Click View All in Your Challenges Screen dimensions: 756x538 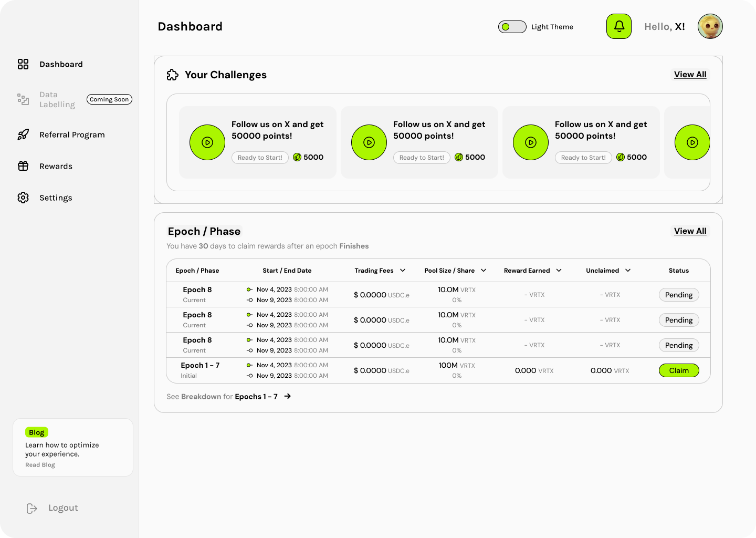pyautogui.click(x=690, y=75)
